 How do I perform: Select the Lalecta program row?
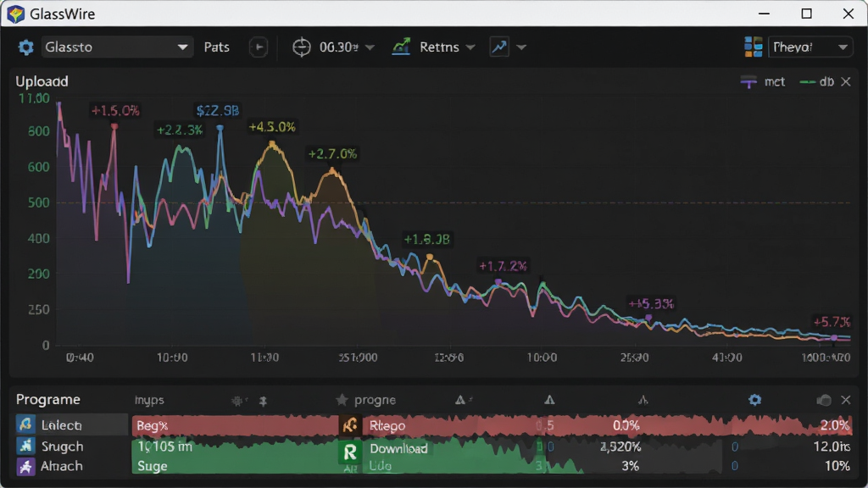72,425
